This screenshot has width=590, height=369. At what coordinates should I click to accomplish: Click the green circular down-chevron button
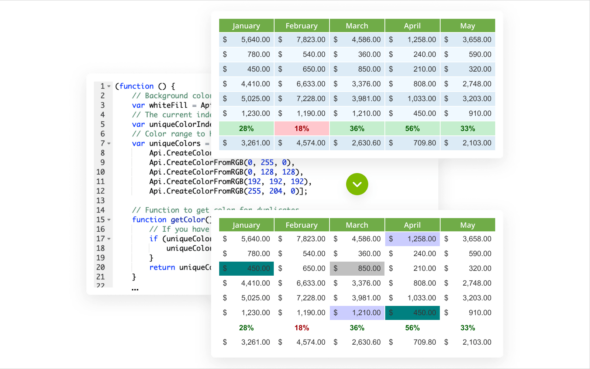pos(357,184)
